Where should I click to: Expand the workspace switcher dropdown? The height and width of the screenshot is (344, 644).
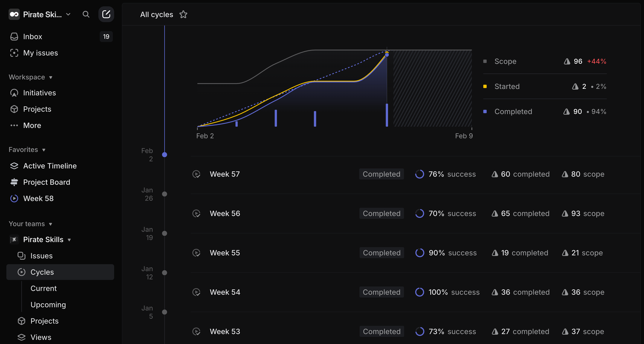click(68, 14)
